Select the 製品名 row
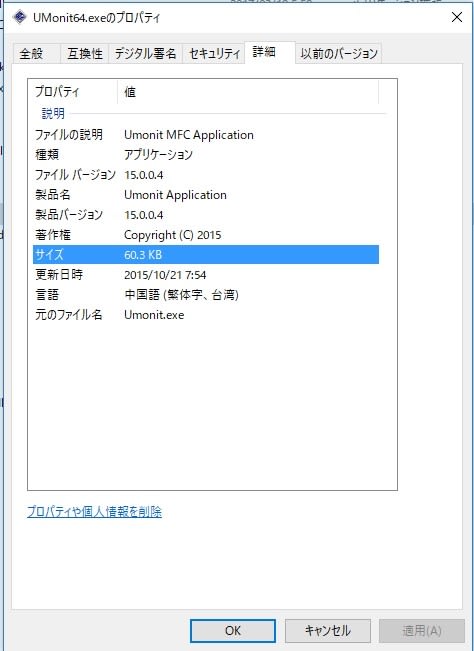Image resolution: width=474 pixels, height=651 pixels. (206, 195)
